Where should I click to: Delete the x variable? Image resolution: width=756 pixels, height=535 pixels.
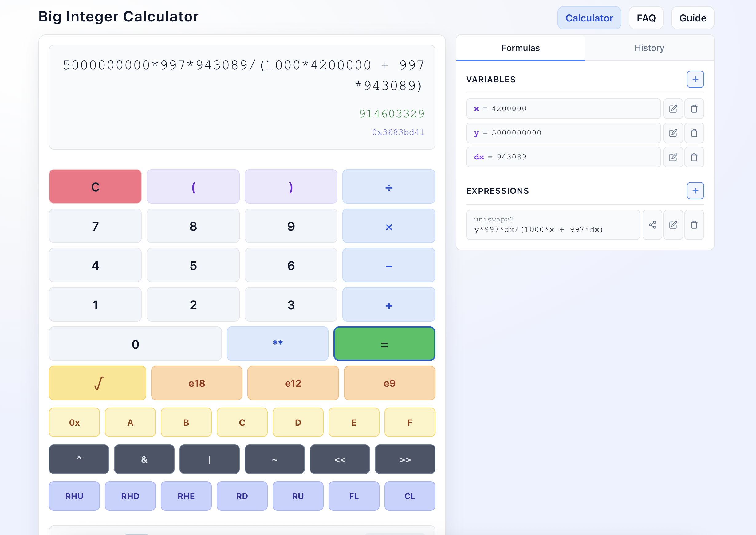(x=694, y=108)
